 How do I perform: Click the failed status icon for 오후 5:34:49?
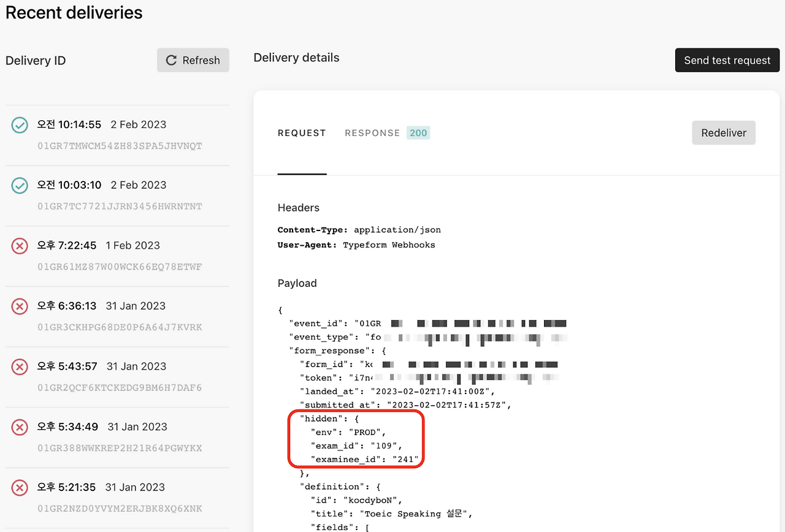click(x=20, y=427)
